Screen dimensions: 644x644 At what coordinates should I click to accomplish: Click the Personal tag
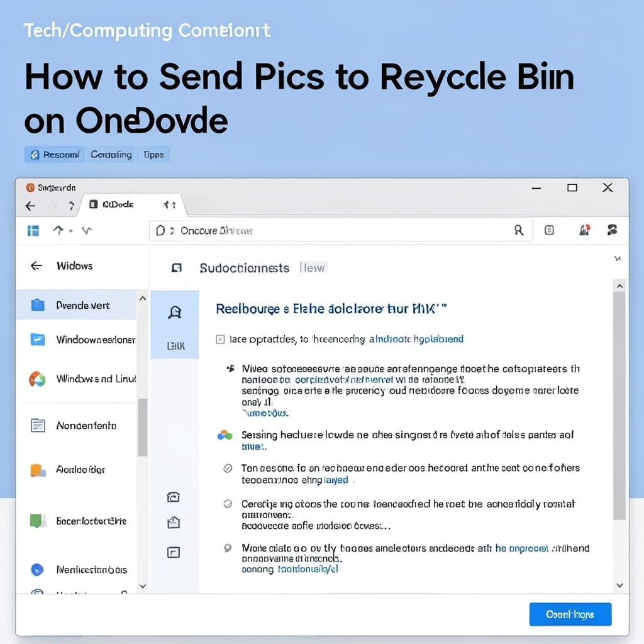coord(54,155)
